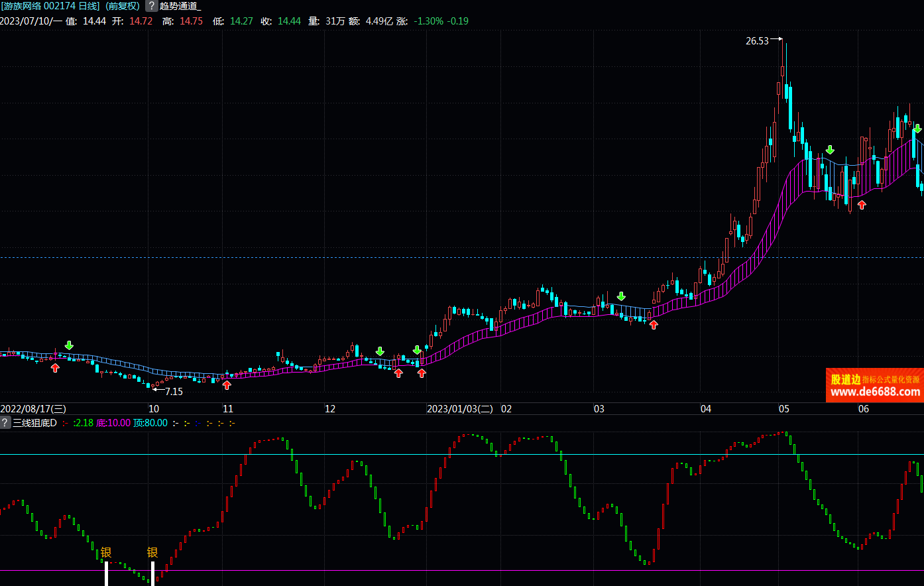Click the right 银 signal marker

click(x=152, y=552)
